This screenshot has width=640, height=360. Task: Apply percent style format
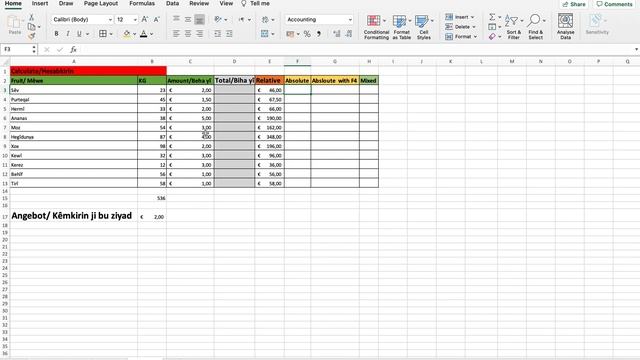point(307,34)
